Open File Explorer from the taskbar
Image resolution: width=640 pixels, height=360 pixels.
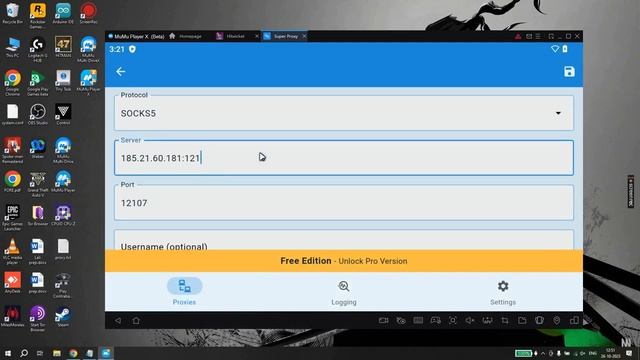click(57, 353)
